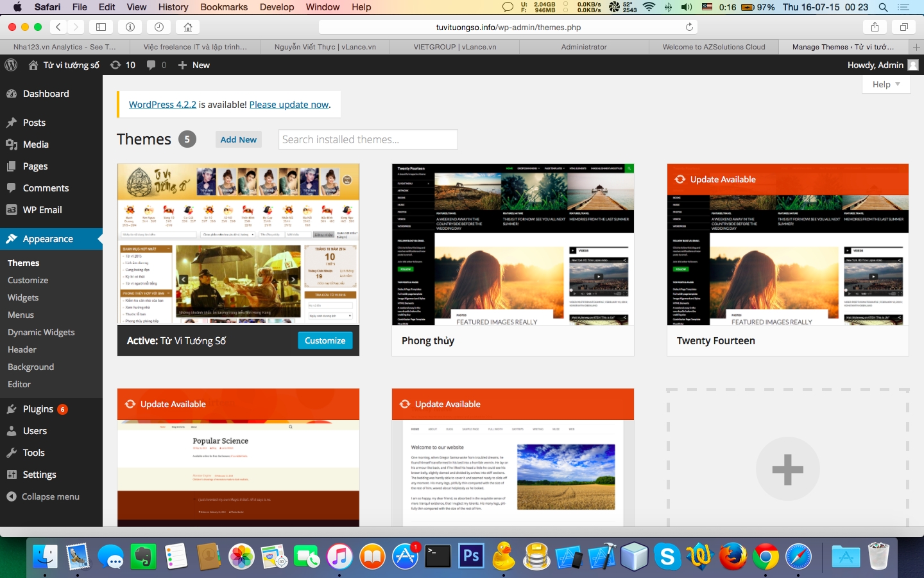The height and width of the screenshot is (578, 924).
Task: Collapse the WordPress admin menu
Action: click(43, 496)
